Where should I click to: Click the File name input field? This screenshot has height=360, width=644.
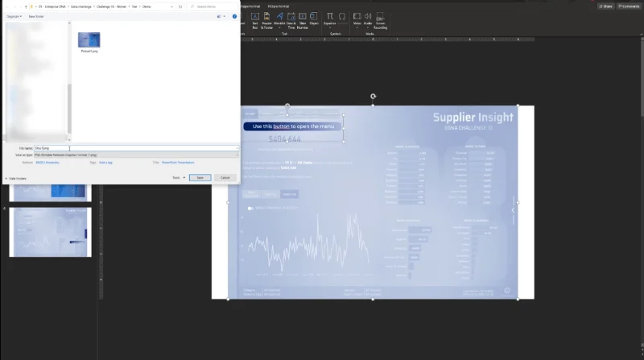click(x=136, y=148)
